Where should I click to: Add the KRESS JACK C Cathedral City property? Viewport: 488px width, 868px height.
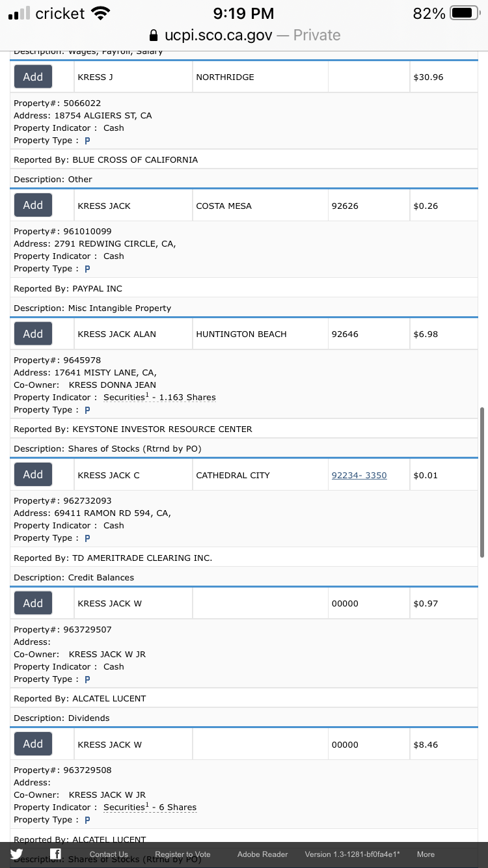tap(33, 474)
